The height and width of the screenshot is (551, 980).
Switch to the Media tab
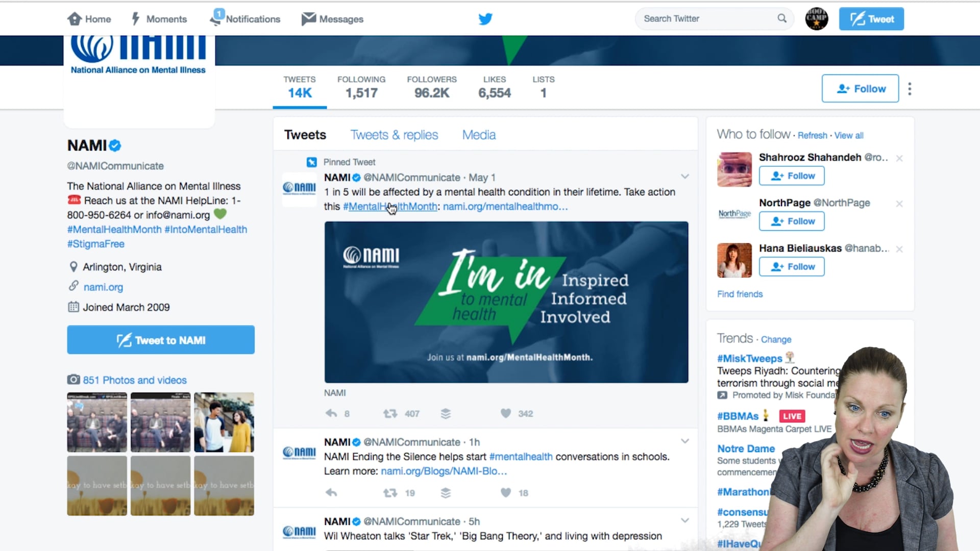click(x=479, y=135)
